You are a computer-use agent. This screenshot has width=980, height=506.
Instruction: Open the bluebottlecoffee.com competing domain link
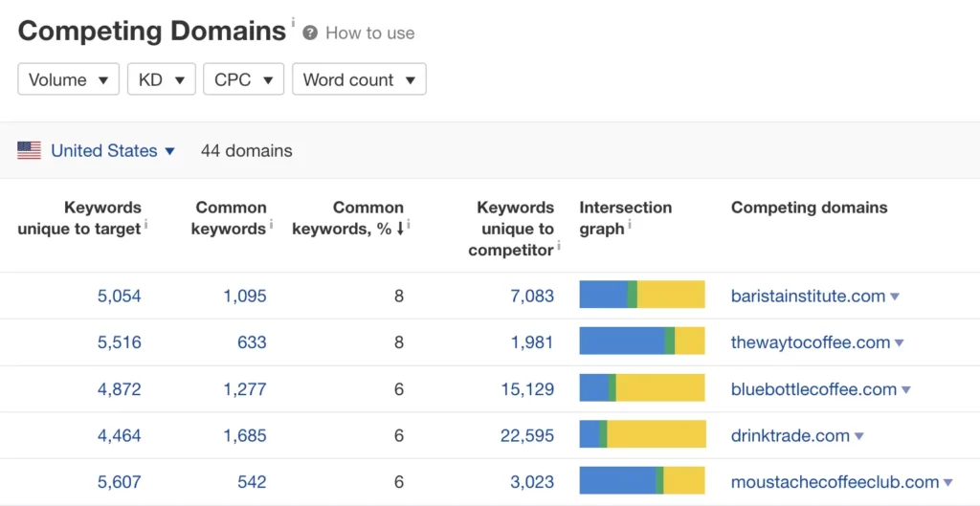coord(813,389)
